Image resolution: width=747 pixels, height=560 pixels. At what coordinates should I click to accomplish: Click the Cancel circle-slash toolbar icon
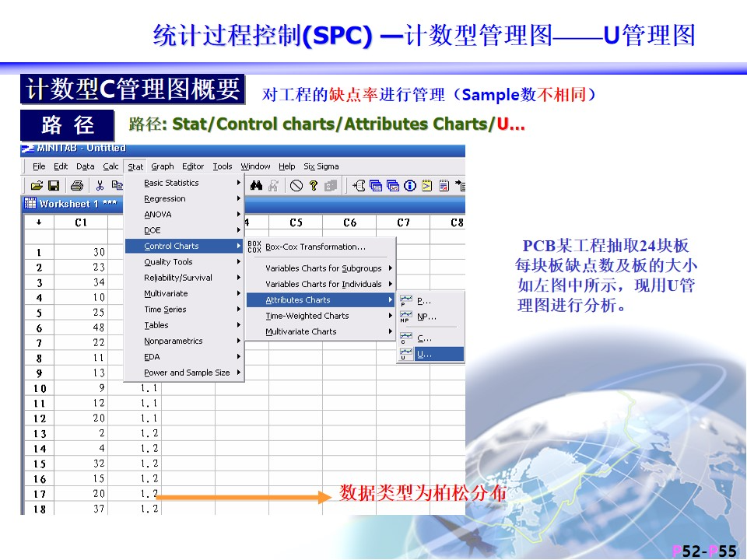coord(296,186)
